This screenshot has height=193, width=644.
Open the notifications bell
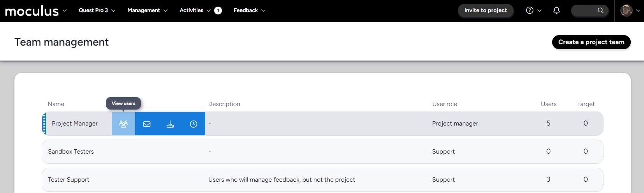pyautogui.click(x=556, y=11)
